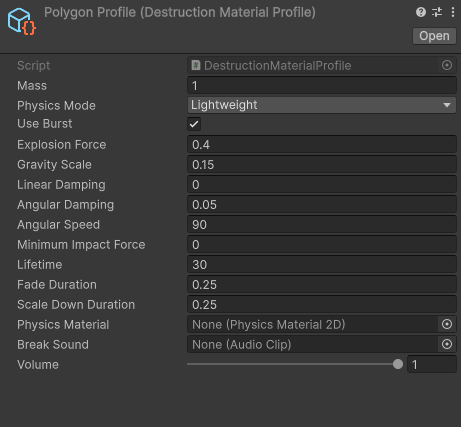
Task: Click the ScriptableObject asset icon
Action: 21,21
